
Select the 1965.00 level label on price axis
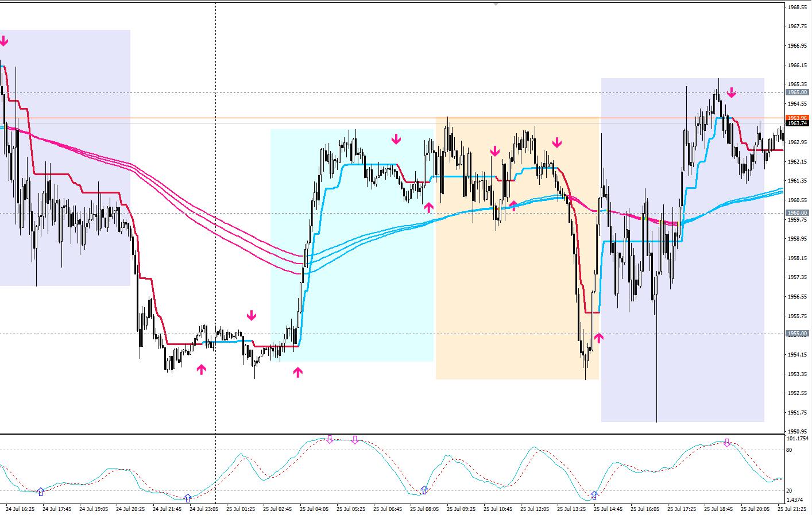[x=797, y=92]
